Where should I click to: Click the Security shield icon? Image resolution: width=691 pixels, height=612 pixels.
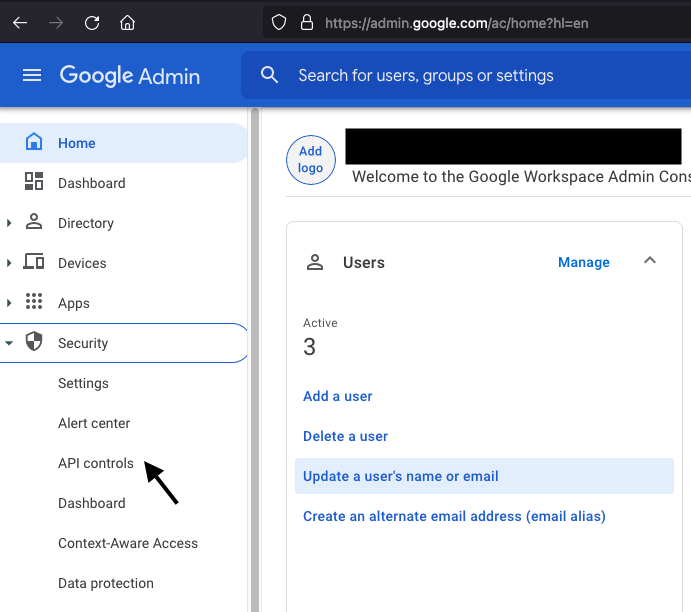coord(34,341)
